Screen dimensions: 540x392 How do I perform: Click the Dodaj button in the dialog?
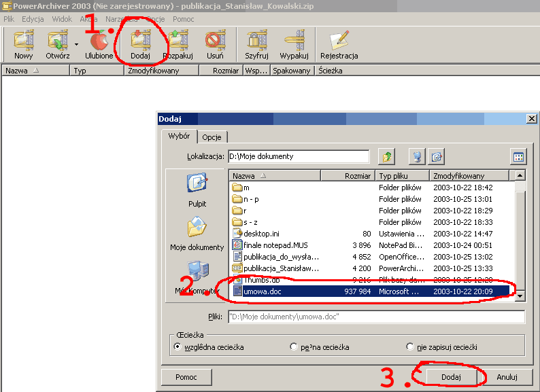pyautogui.click(x=451, y=377)
